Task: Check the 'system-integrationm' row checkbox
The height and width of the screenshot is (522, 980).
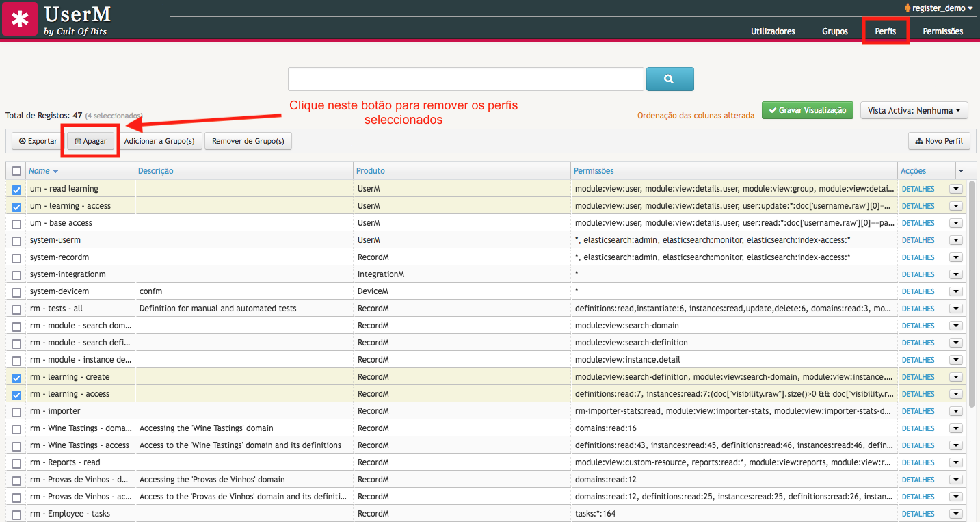Action: pyautogui.click(x=16, y=275)
